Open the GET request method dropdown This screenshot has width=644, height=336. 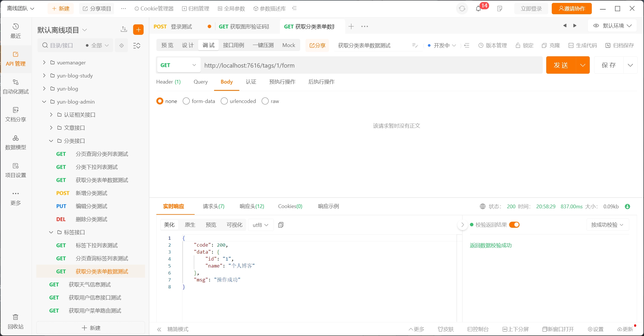pos(178,65)
